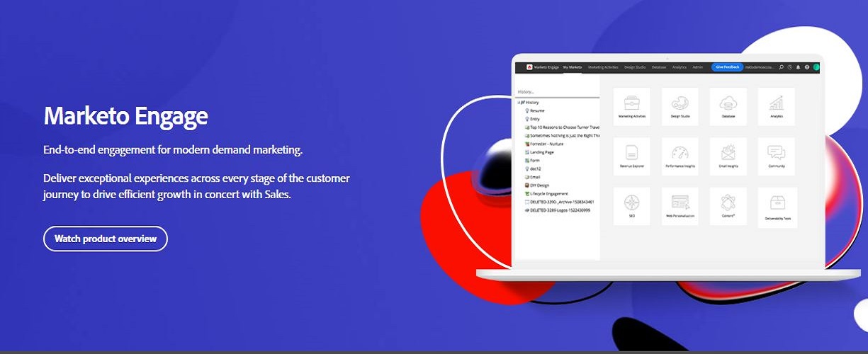Open the Marketing Activities briefcase tile

click(632, 106)
